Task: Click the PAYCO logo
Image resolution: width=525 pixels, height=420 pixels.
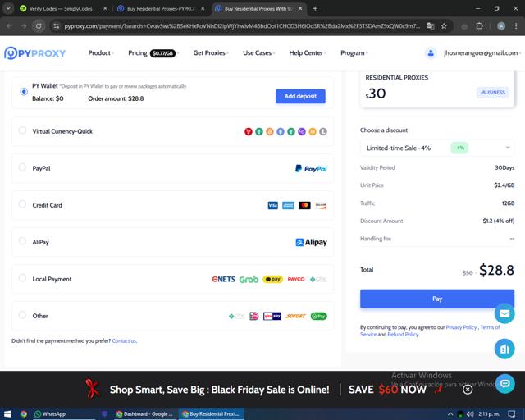Action: [x=296, y=279]
